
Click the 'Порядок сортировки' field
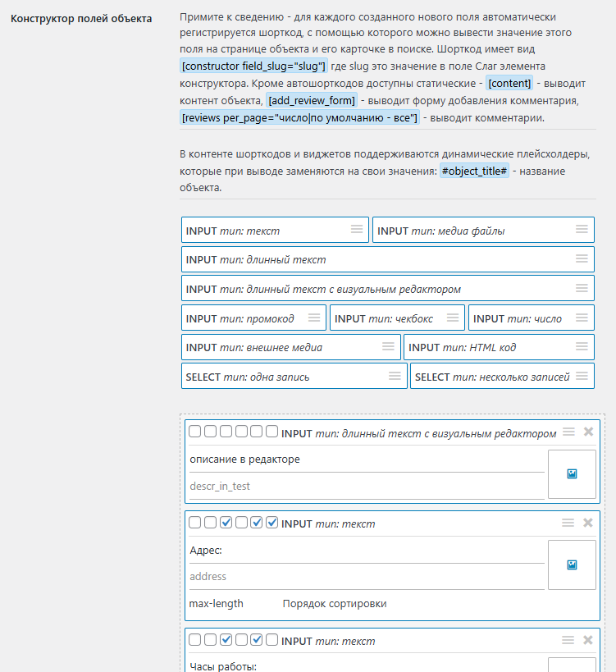point(335,604)
